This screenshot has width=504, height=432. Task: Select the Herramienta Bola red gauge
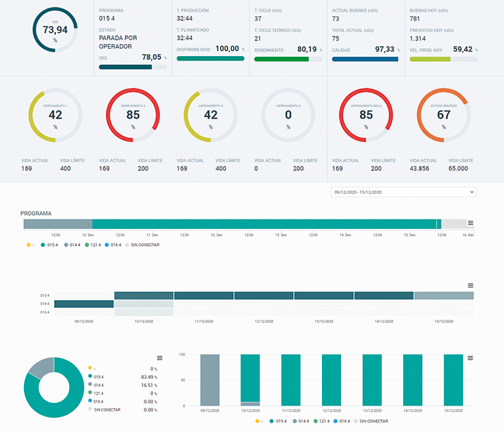(x=366, y=115)
